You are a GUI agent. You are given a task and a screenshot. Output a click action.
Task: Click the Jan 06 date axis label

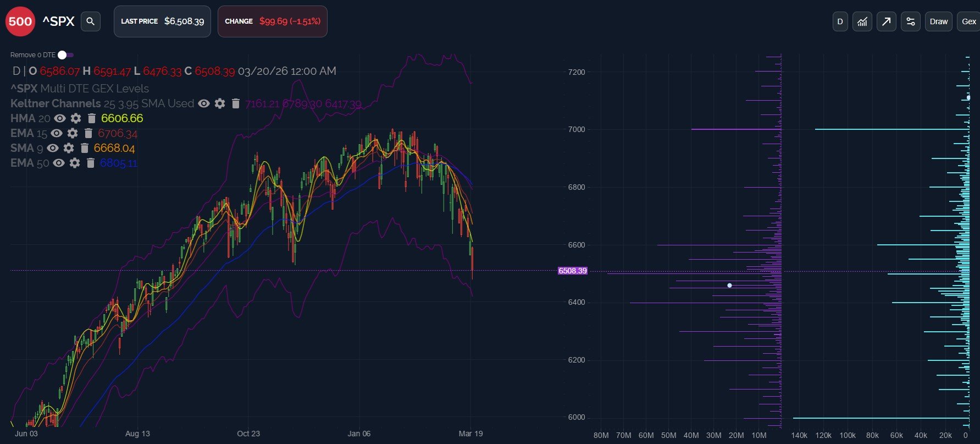coord(359,434)
